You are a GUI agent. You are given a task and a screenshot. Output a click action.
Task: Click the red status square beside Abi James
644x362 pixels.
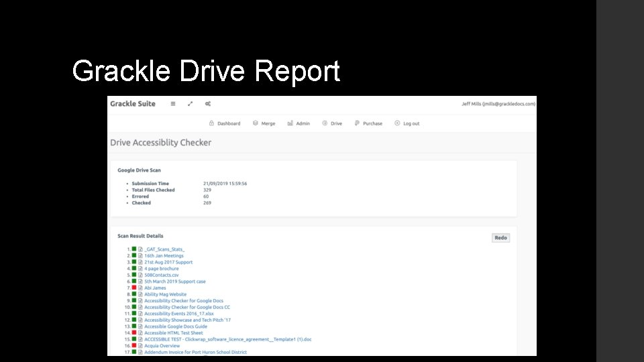coord(134,288)
